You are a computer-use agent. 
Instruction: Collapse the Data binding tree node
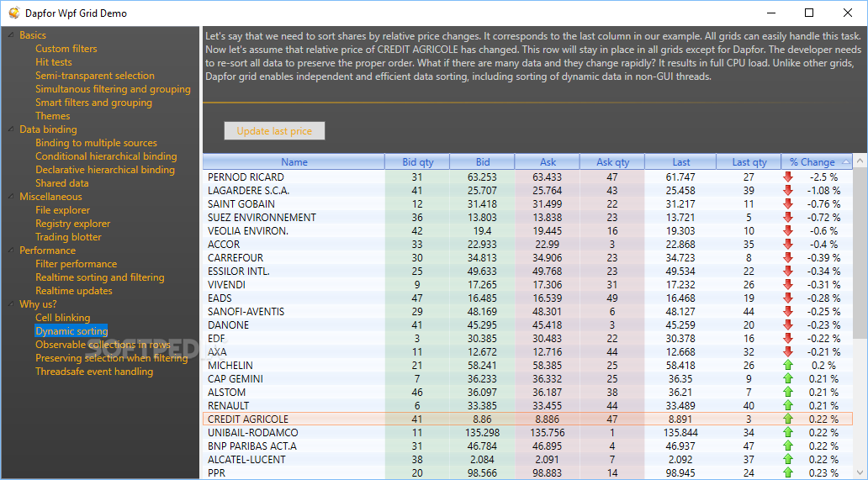tap(11, 129)
